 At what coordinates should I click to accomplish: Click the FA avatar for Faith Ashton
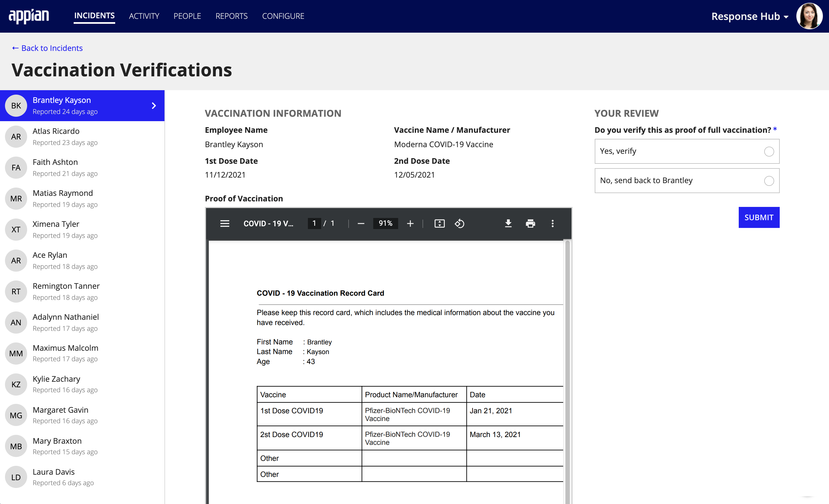point(16,167)
